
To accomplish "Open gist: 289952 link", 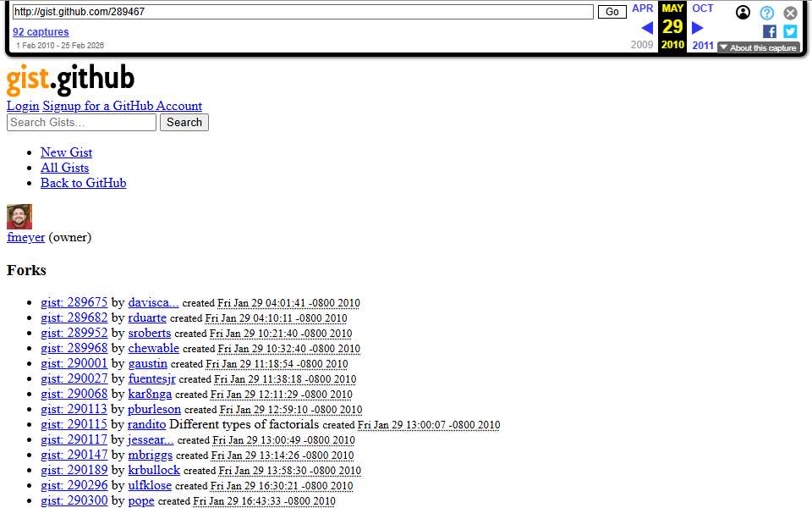I will tap(74, 333).
